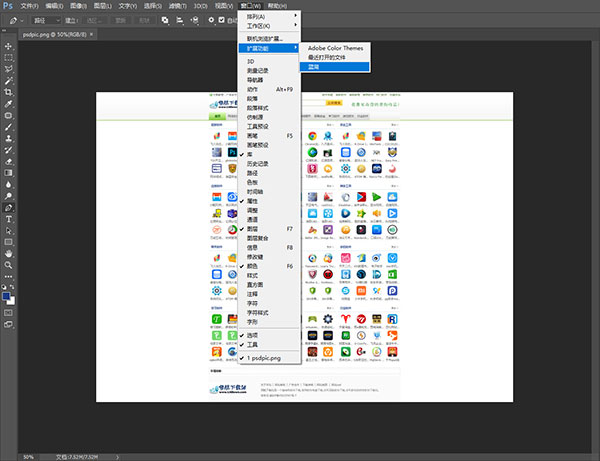Open path alignment icon in options bar
600x461 pixels.
click(179, 20)
